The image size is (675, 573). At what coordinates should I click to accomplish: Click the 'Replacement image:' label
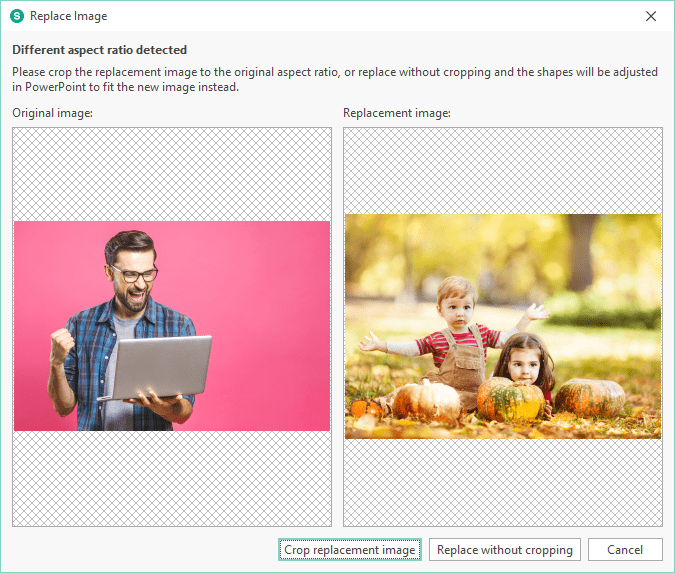(x=397, y=113)
